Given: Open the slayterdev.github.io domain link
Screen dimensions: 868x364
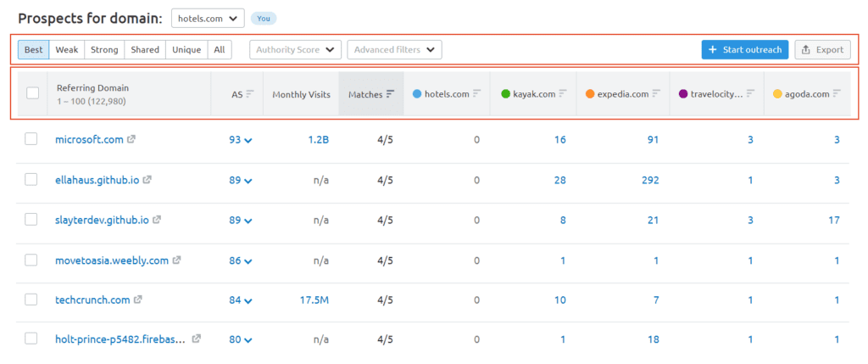Looking at the screenshot, I should point(102,220).
